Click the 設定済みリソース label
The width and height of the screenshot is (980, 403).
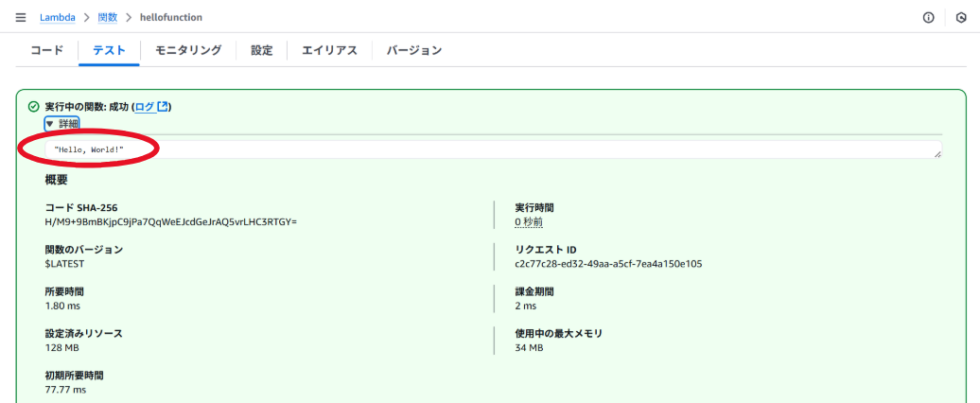coord(84,334)
